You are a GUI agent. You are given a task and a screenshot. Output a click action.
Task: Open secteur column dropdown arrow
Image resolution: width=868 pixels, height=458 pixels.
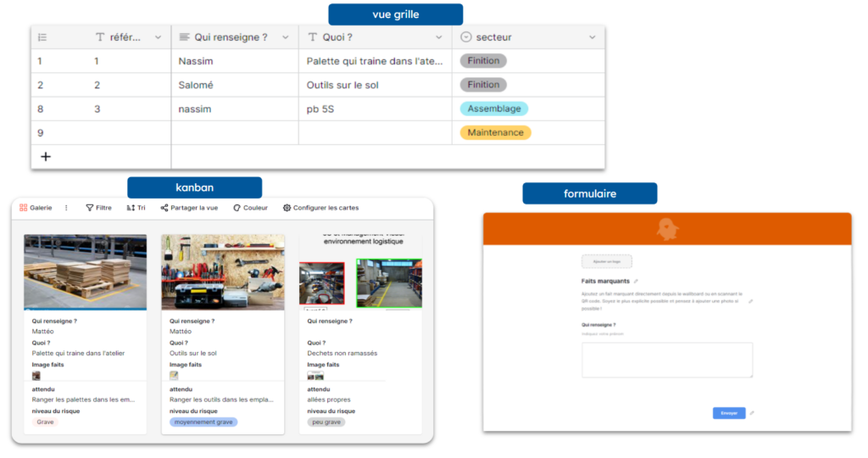pos(593,37)
